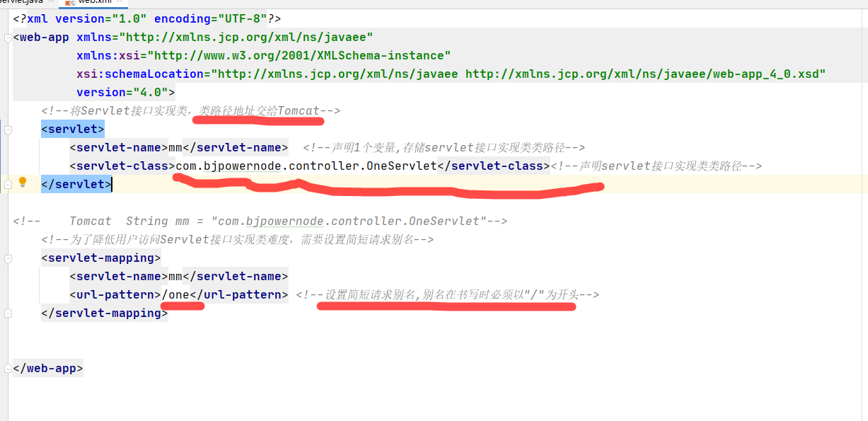Image resolution: width=868 pixels, height=421 pixels.
Task: Click the closing </servlet-mapping> tag
Action: [x=105, y=313]
